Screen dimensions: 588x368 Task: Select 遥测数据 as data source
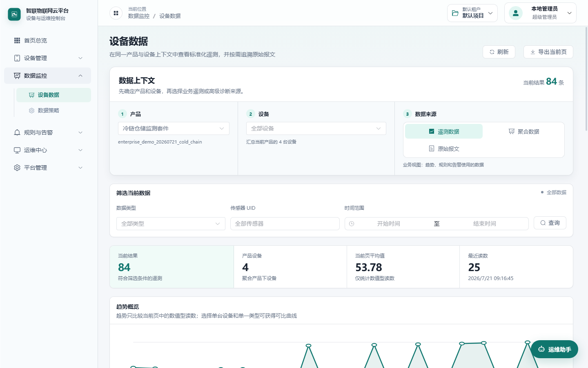444,132
